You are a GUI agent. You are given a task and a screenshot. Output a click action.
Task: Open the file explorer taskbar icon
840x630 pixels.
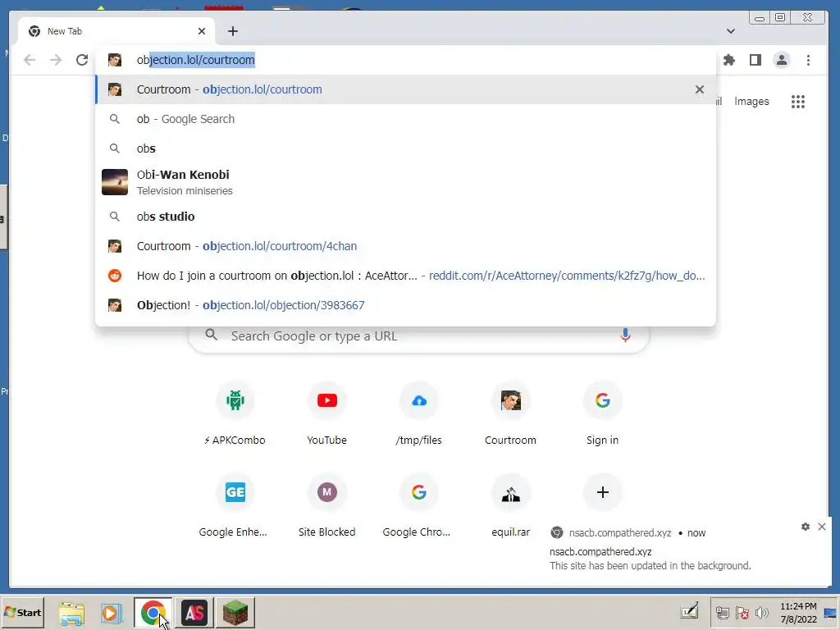pos(71,612)
